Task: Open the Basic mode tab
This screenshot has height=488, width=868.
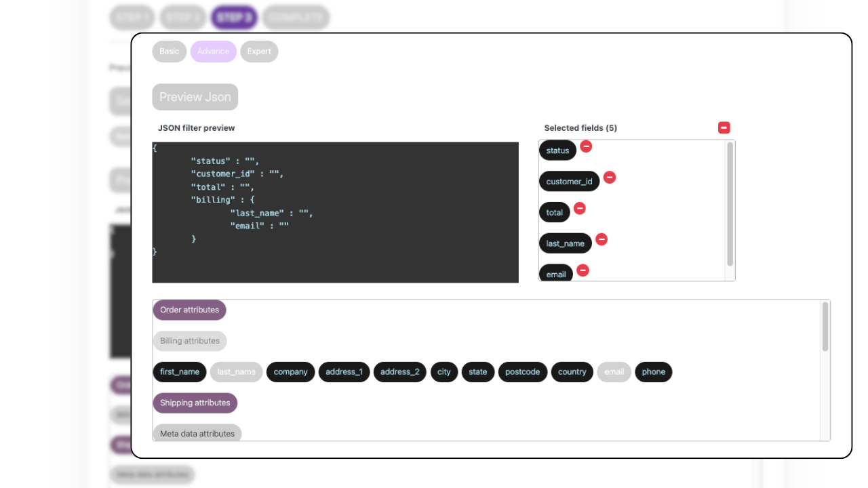Action: 169,51
